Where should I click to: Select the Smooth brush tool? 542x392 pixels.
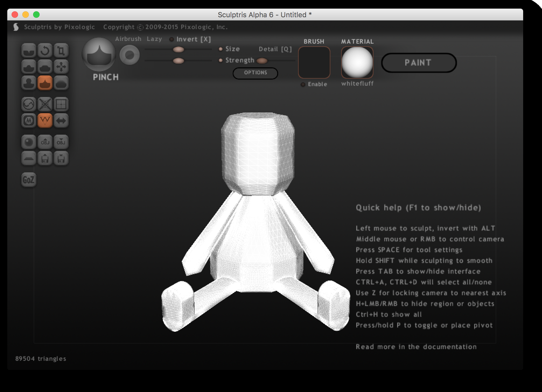click(x=61, y=83)
